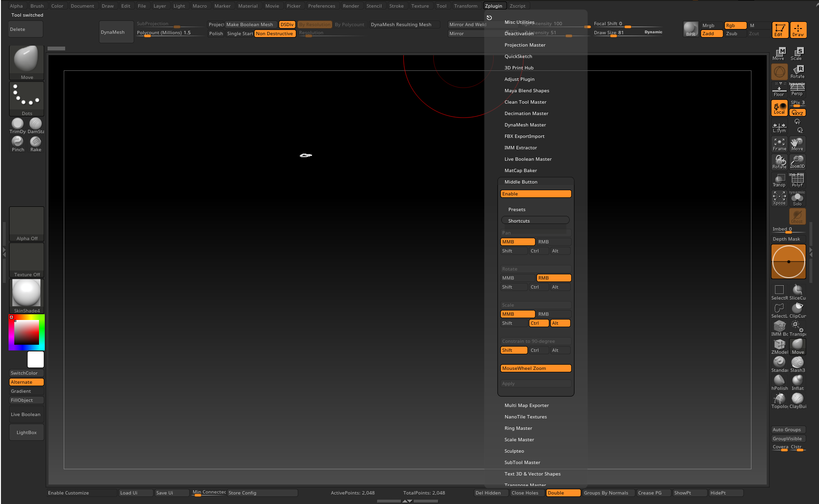The width and height of the screenshot is (819, 504).
Task: Expand SubTool Master section
Action: [x=522, y=463]
